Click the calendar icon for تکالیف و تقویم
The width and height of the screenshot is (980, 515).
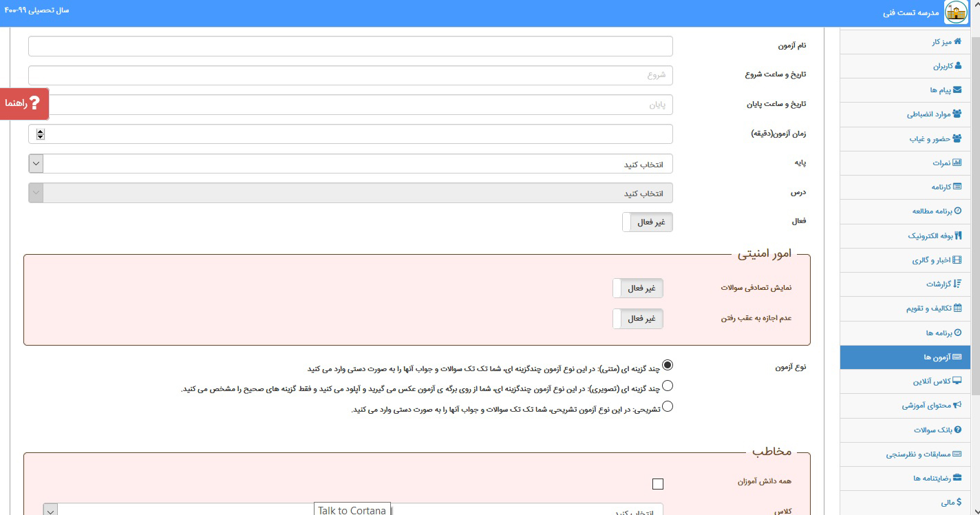click(x=957, y=308)
